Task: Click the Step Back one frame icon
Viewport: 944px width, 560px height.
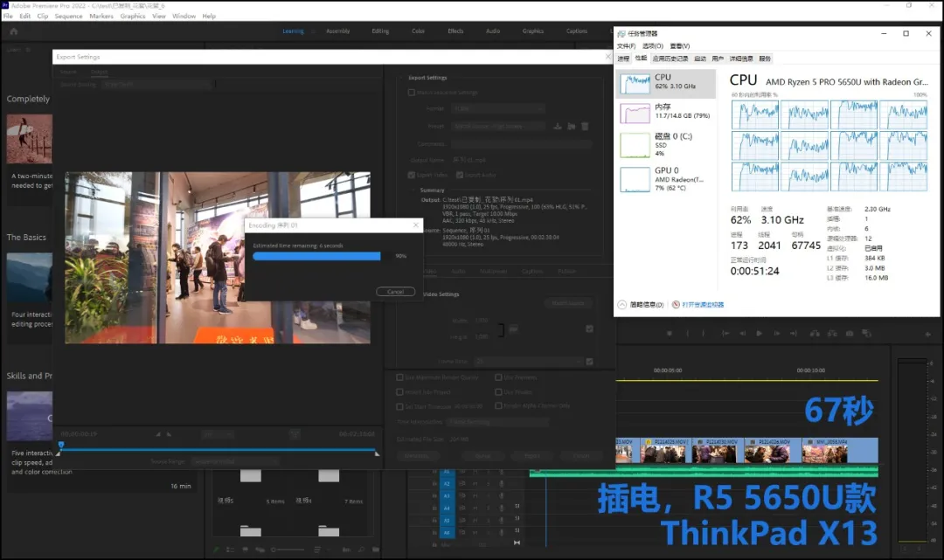Action: [x=742, y=333]
